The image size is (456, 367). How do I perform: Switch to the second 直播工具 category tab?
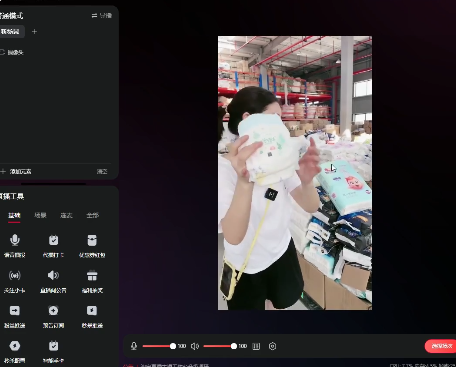[40, 215]
